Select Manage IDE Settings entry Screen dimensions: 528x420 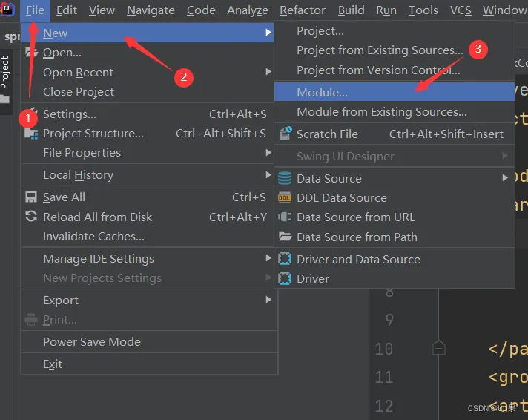coord(147,259)
